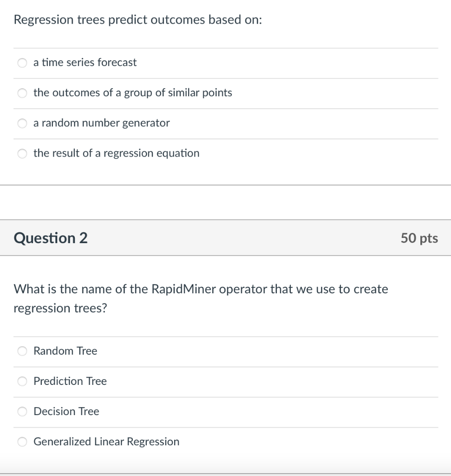Choose 'a random number generator' answer

click(22, 123)
